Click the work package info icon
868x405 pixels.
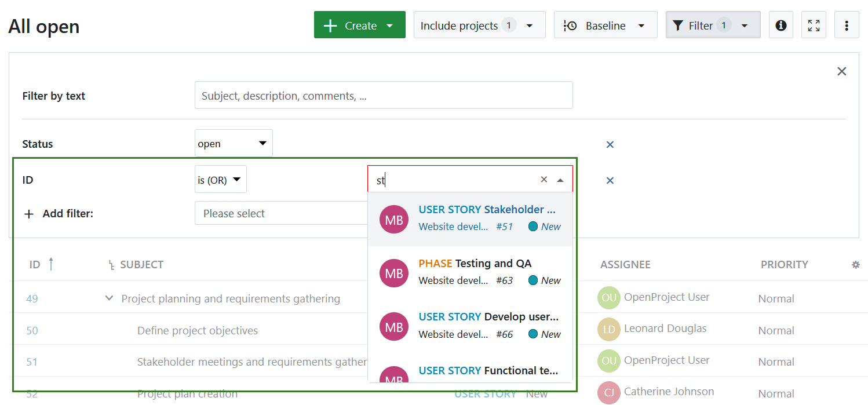pos(781,24)
